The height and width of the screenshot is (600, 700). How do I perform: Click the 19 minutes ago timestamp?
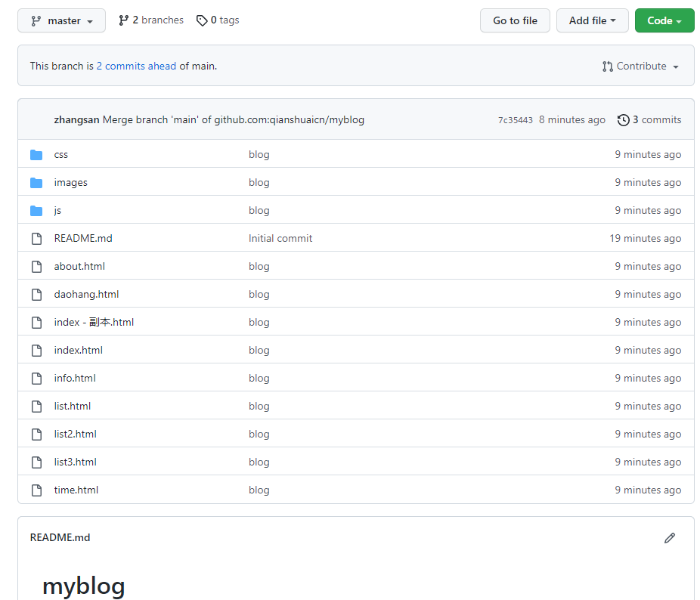(x=645, y=238)
